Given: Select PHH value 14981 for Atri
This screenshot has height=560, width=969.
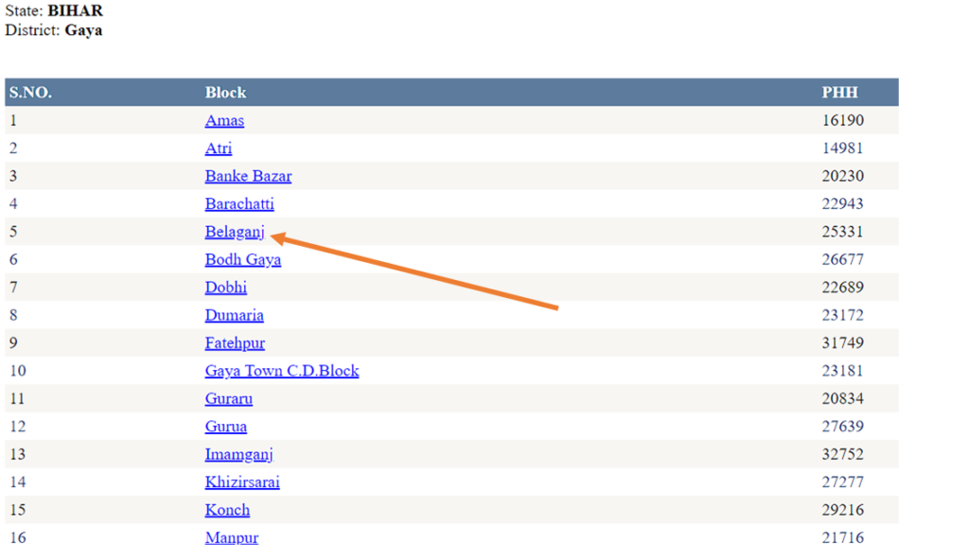Looking at the screenshot, I should [x=842, y=149].
